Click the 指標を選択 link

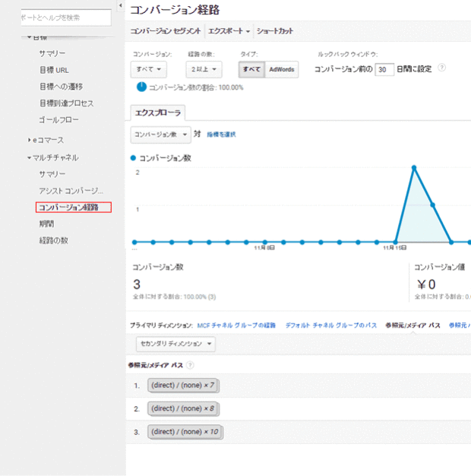221,135
